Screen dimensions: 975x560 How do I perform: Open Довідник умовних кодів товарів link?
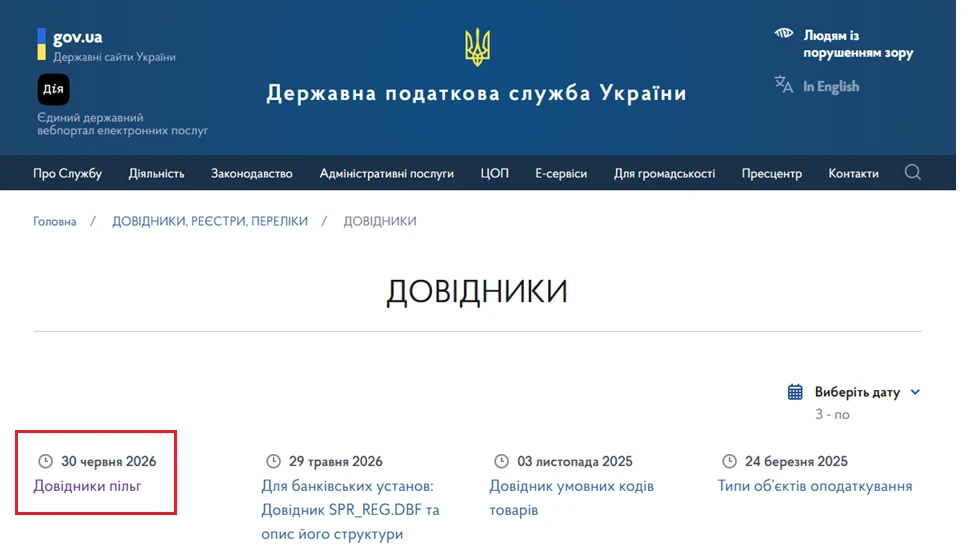[571, 497]
